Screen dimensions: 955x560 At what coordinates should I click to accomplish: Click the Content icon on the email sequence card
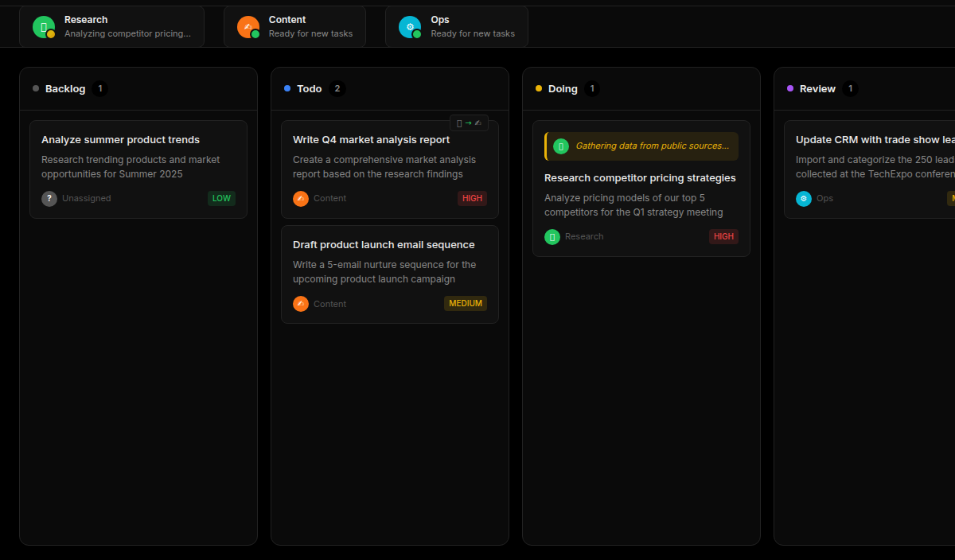(x=300, y=303)
